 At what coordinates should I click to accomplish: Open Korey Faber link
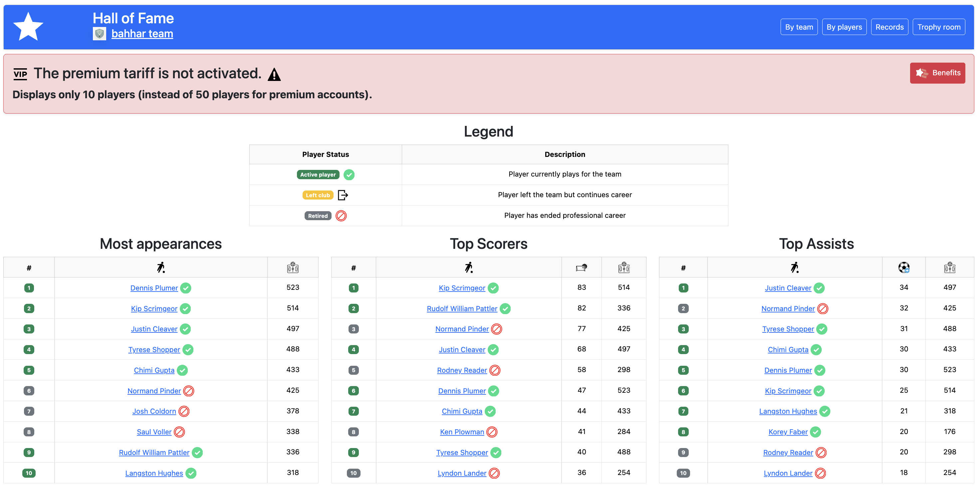788,432
